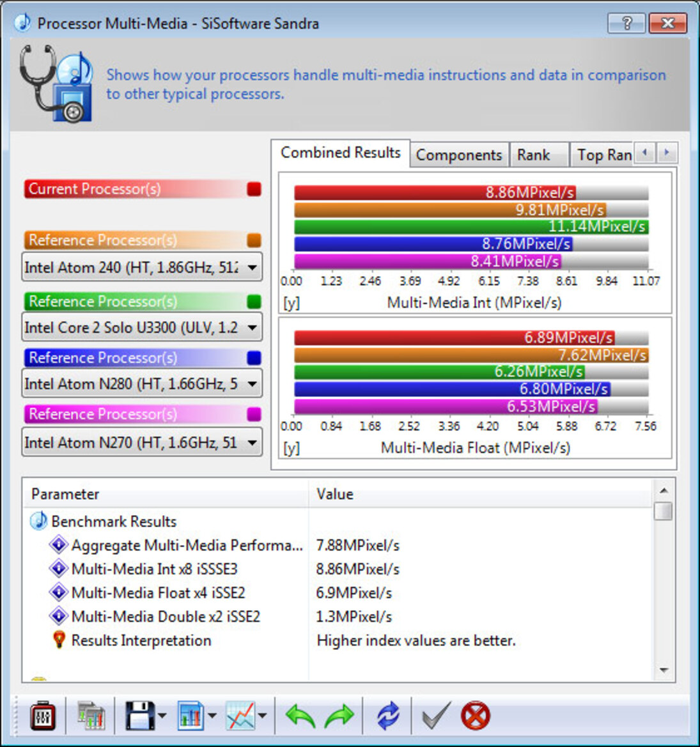Click the red 8.86MPixel/s Int bar
Image resolution: width=700 pixels, height=747 pixels.
[435, 192]
